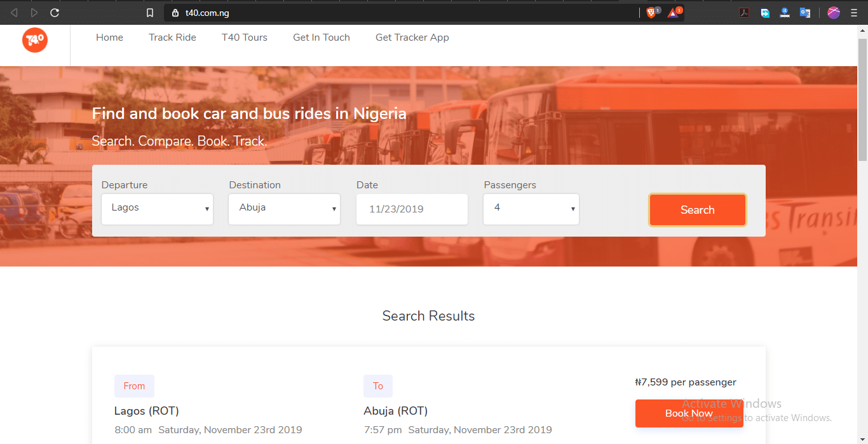Open the letter 'a' download extension
The height and width of the screenshot is (444, 868).
(785, 13)
